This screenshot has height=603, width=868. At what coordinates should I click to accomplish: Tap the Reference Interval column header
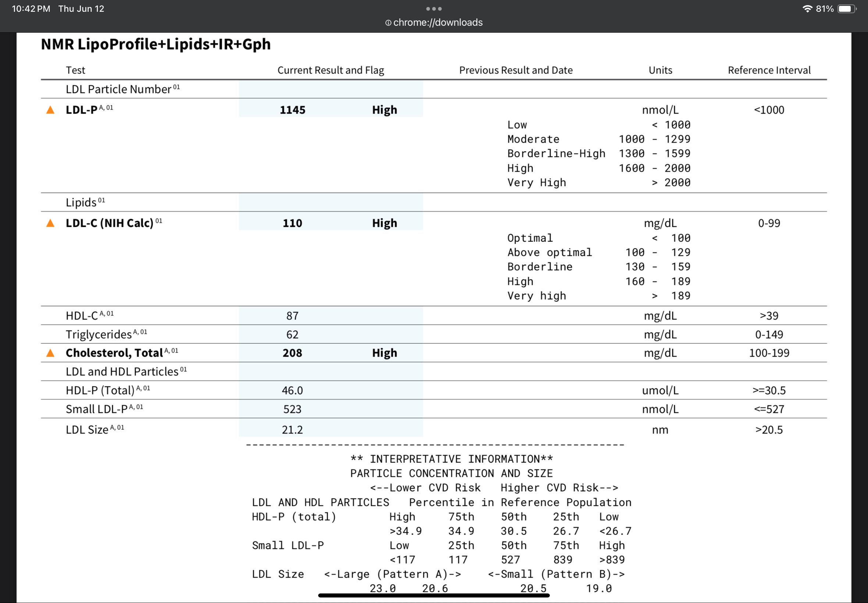(769, 70)
